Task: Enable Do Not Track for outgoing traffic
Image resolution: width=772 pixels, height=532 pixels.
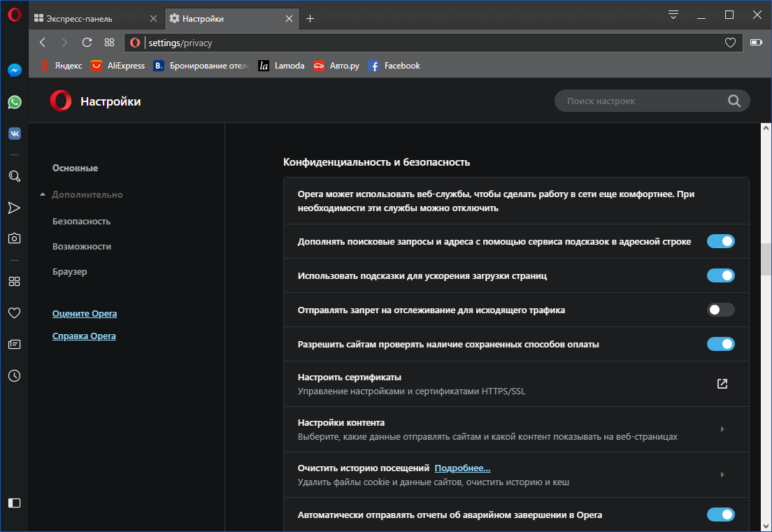Action: 721,310
